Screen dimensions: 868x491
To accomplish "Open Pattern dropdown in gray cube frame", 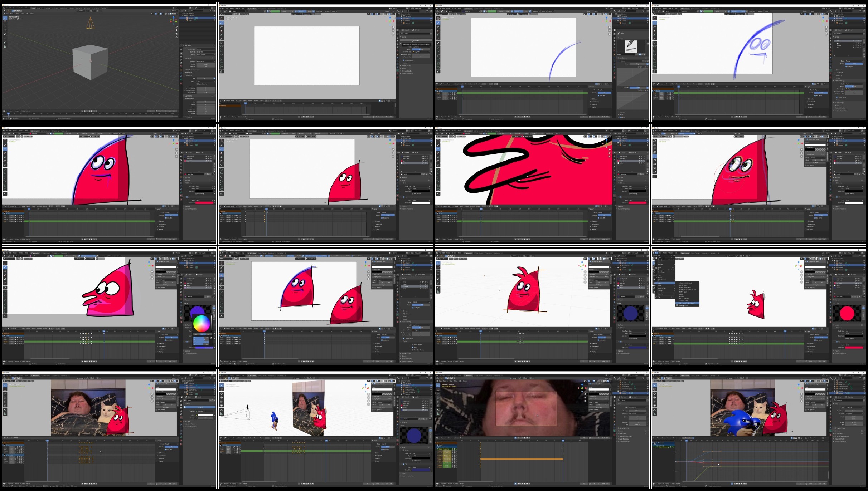I will (x=206, y=81).
